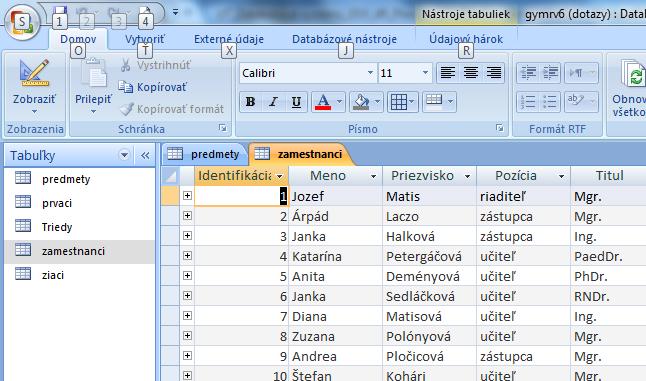The image size is (646, 381).
Task: Click numbered list icon
Action: (x=528, y=102)
